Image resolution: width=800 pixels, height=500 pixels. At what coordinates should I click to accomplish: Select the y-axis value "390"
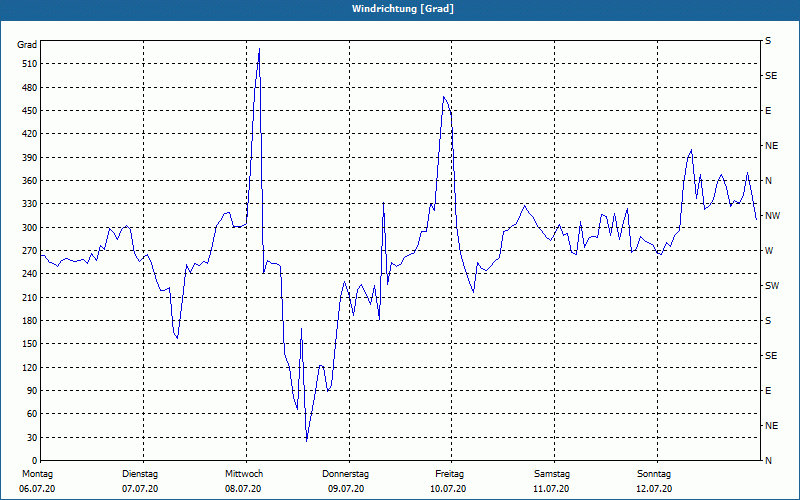(x=28, y=158)
